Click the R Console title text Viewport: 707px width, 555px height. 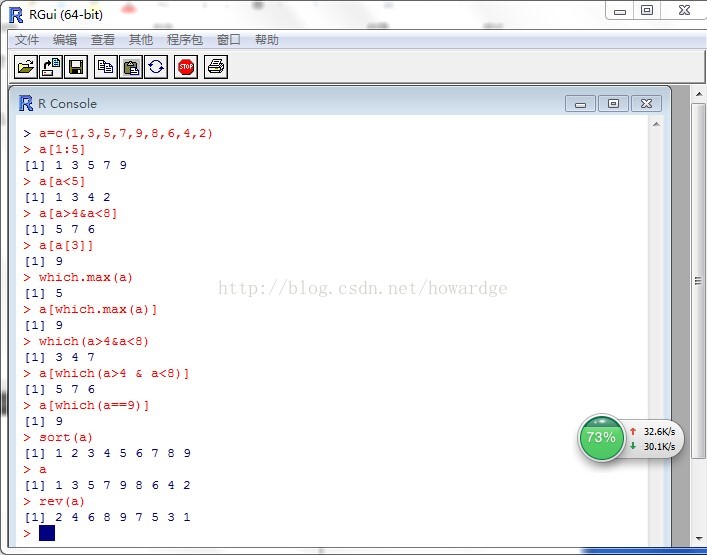(x=68, y=104)
